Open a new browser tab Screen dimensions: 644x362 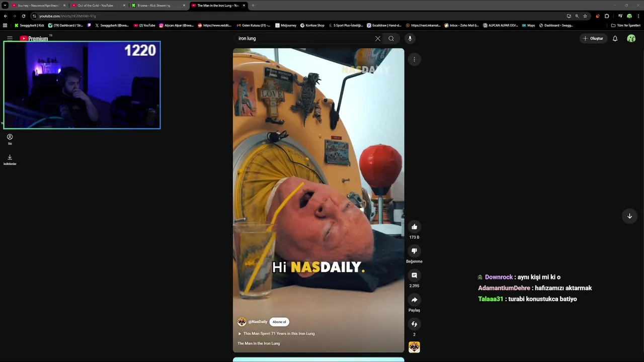(253, 6)
